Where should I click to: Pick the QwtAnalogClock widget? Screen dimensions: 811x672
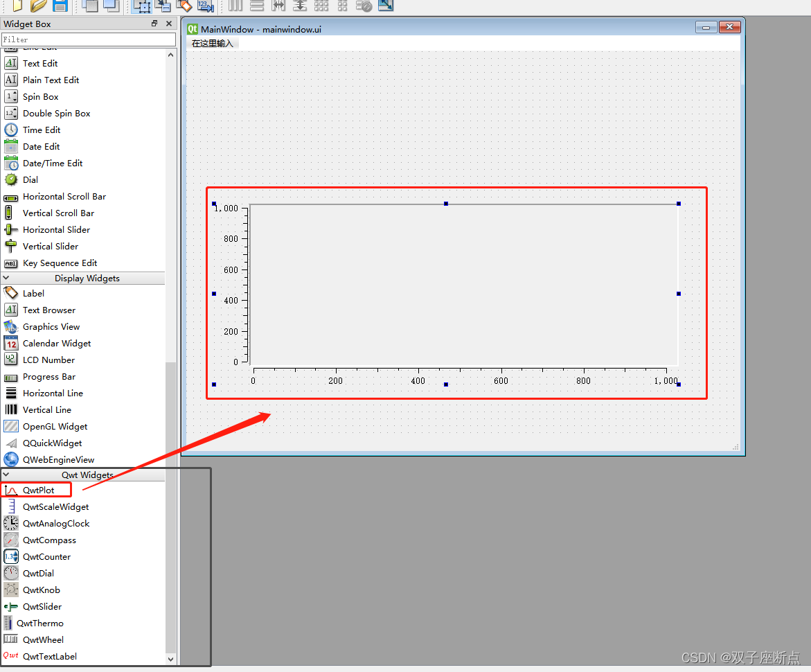[56, 524]
